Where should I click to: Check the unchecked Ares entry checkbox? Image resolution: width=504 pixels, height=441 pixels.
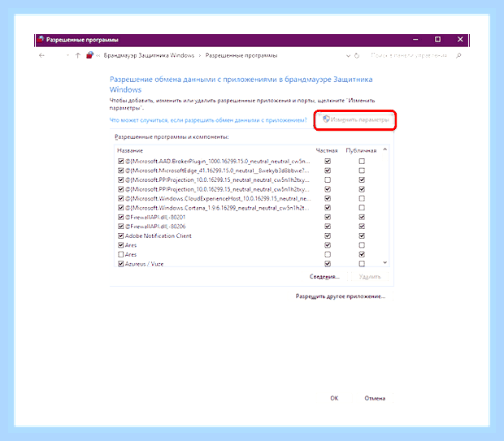point(121,254)
